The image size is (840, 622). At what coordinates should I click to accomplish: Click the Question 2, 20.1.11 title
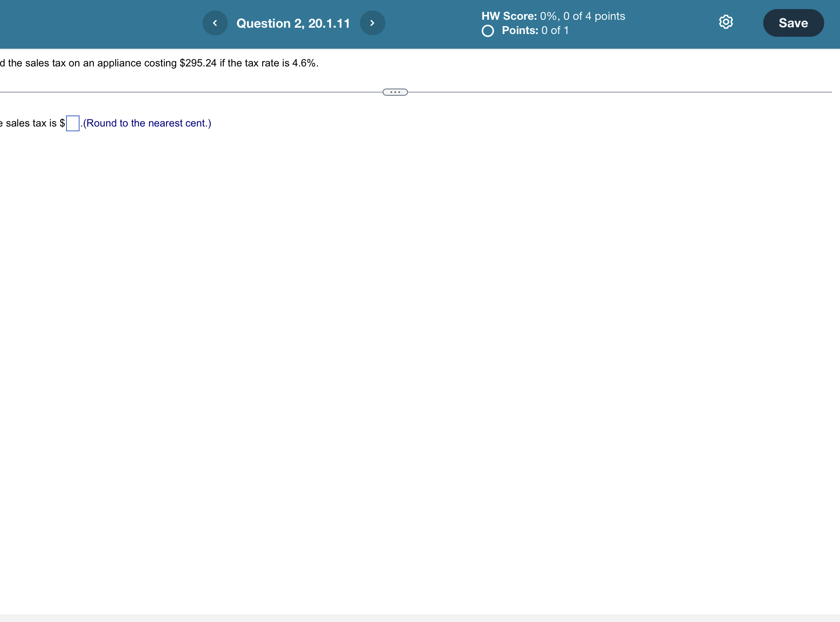point(293,23)
